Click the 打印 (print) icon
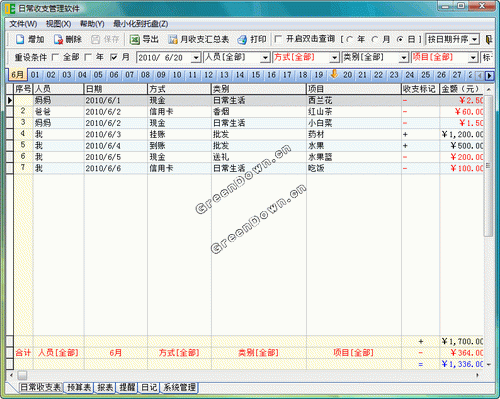This screenshot has width=500, height=399. point(242,39)
